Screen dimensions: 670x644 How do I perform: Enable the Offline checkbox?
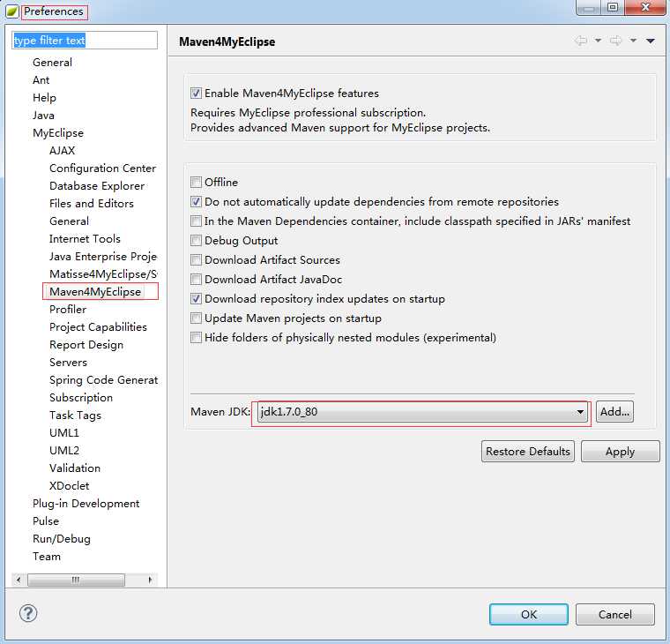(x=196, y=182)
